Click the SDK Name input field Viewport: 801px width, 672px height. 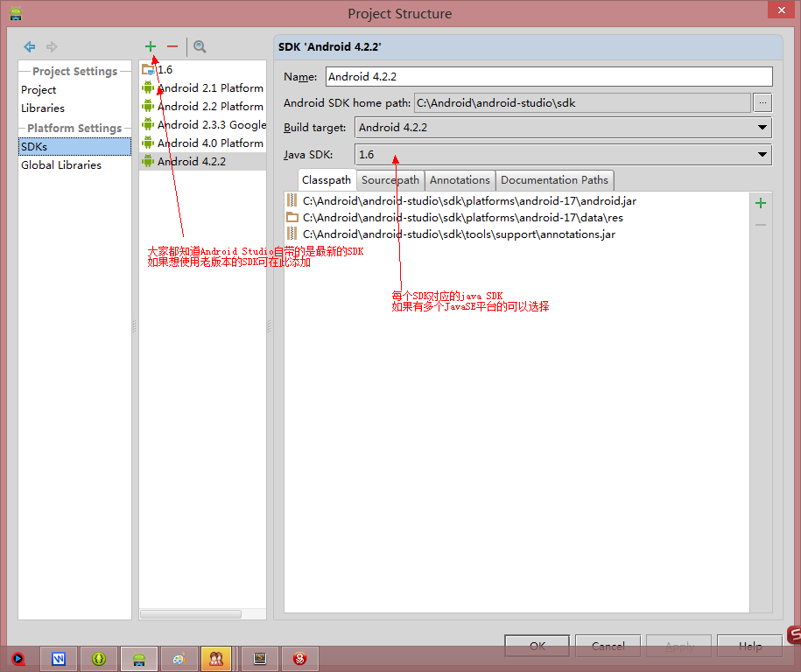point(549,77)
